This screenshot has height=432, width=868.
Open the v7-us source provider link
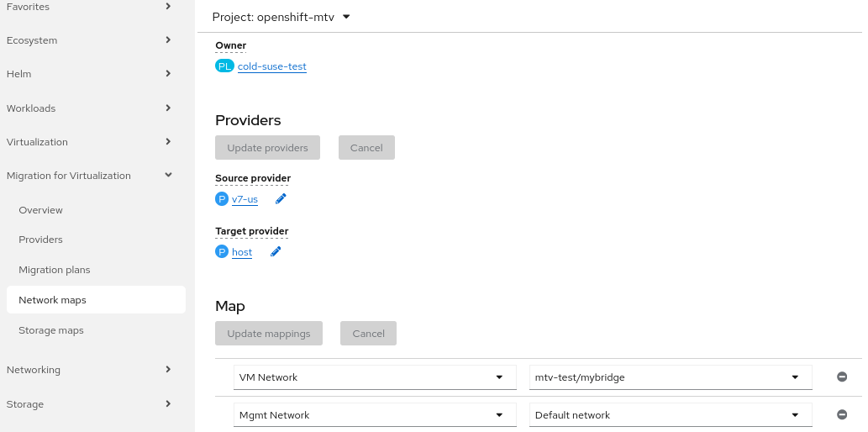(245, 199)
